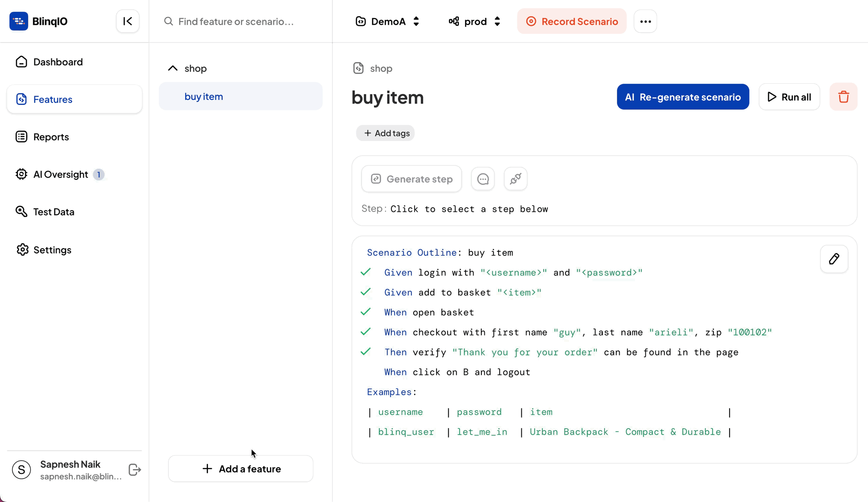The width and height of the screenshot is (868, 502).
Task: Click the BlinqIO logo icon
Action: [x=19, y=21]
